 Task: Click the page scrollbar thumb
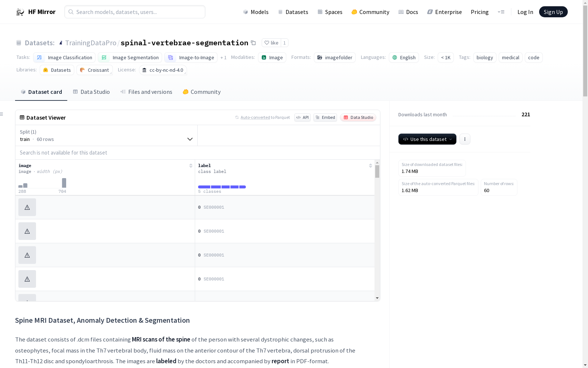click(x=585, y=52)
